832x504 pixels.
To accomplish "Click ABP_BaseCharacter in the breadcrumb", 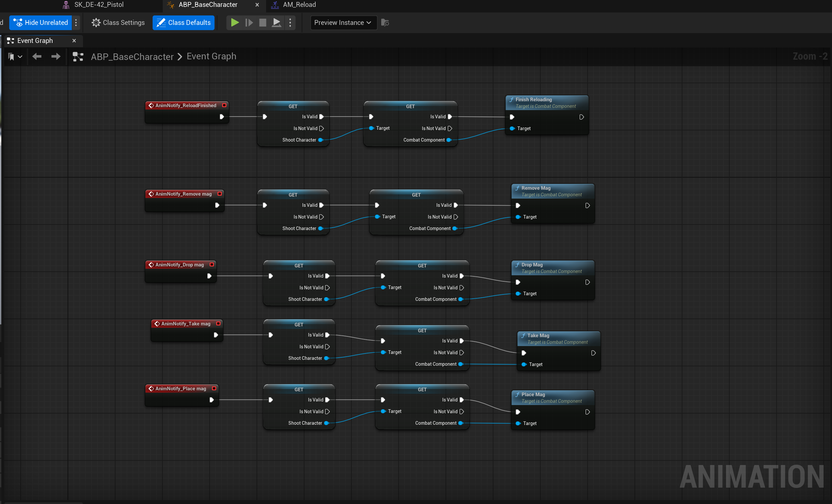I will [x=132, y=57].
